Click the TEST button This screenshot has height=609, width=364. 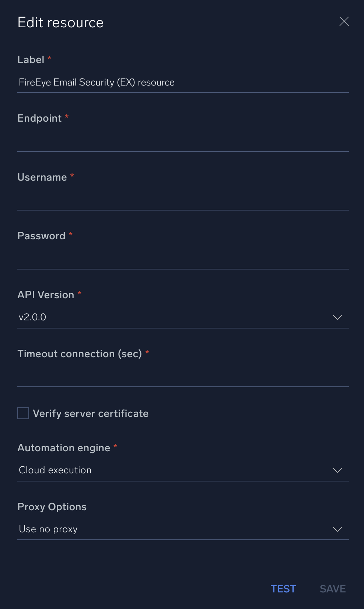283,589
